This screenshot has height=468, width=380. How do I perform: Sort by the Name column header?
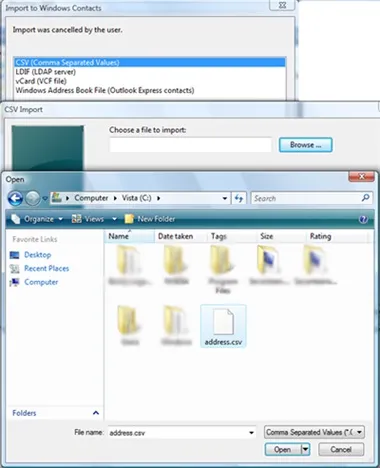pos(129,236)
